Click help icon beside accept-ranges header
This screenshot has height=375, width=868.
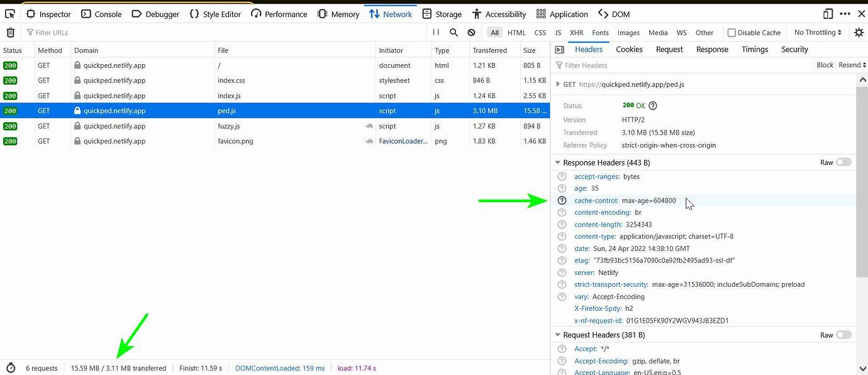click(562, 177)
